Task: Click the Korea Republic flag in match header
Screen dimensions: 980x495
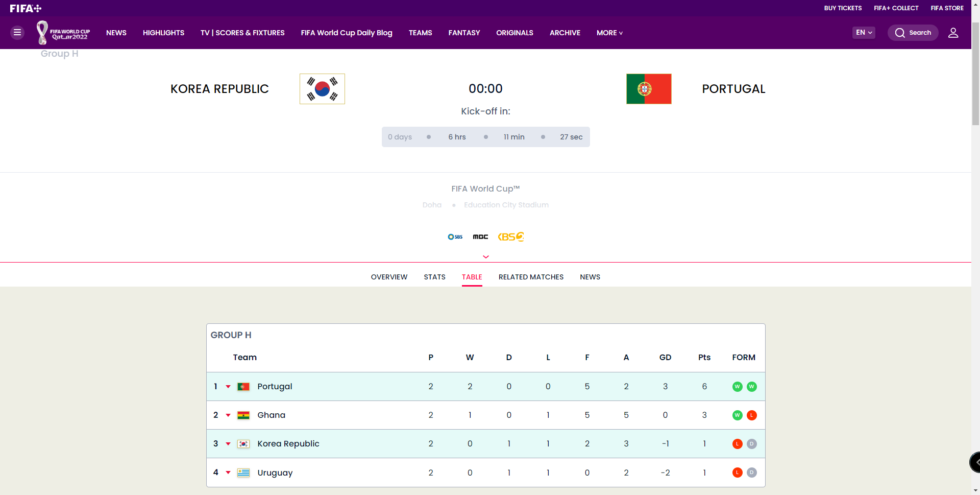Action: [x=322, y=89]
